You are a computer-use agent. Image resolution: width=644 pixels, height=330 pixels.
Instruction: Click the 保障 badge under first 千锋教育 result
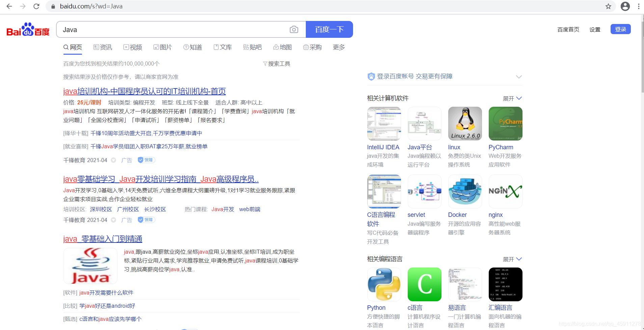[146, 160]
